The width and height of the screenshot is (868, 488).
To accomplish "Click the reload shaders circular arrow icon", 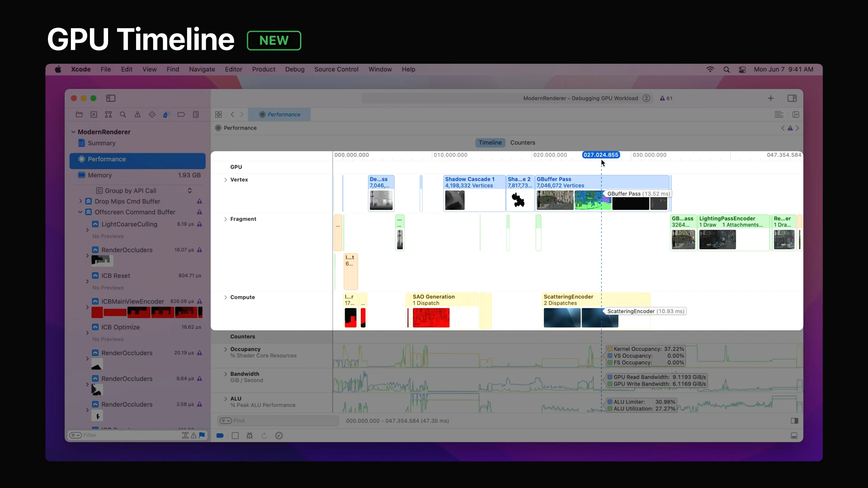I will click(x=264, y=436).
